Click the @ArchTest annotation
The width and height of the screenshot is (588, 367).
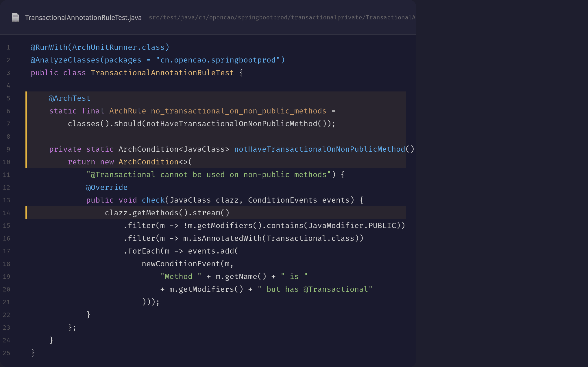[70, 98]
